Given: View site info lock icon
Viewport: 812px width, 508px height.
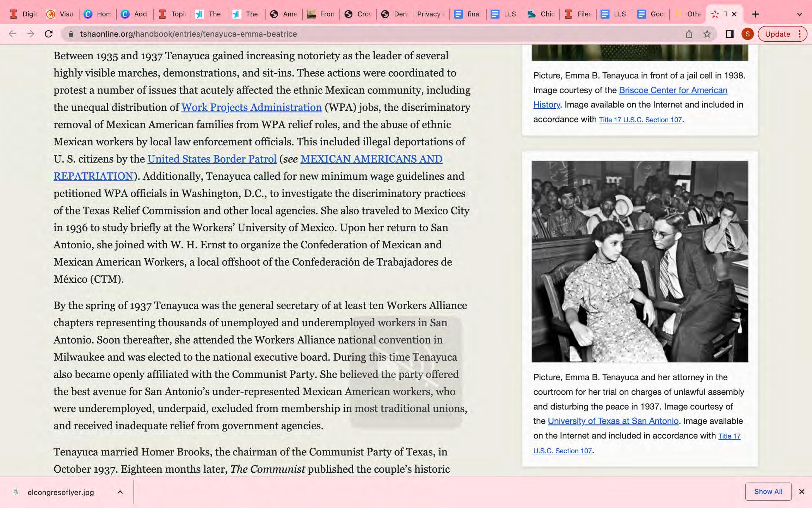Looking at the screenshot, I should coord(71,34).
